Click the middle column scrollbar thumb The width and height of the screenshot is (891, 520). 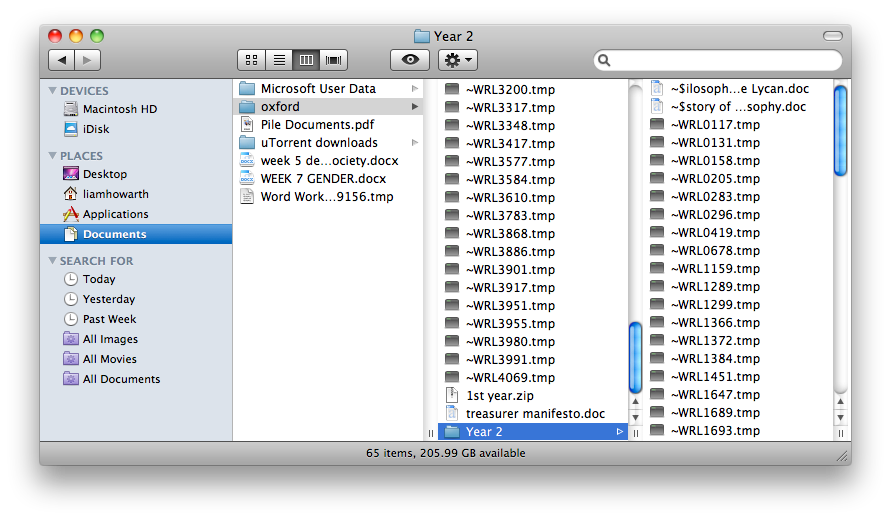[x=635, y=357]
